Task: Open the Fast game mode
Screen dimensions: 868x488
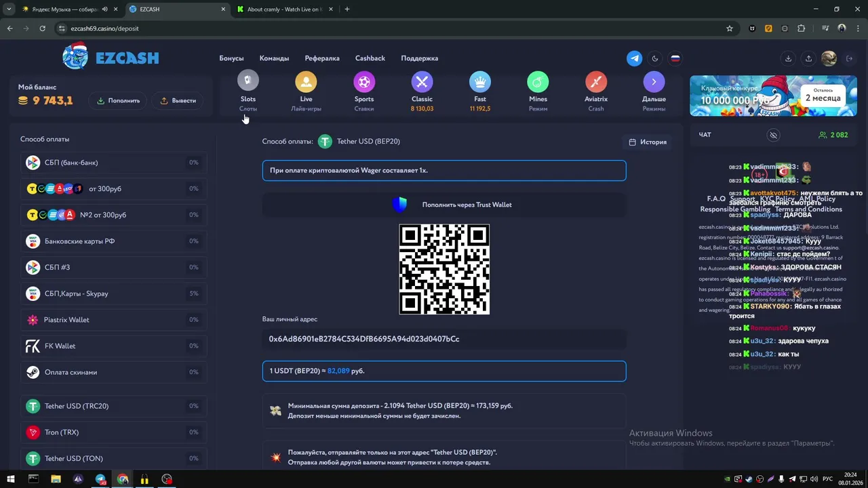Action: [480, 91]
